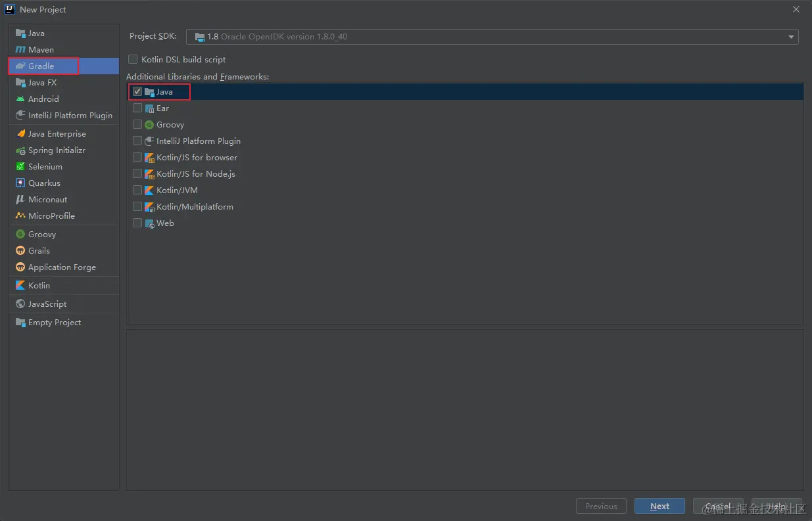Click 'Quarkus' sidebar text
Image resolution: width=812 pixels, height=521 pixels.
tap(44, 183)
